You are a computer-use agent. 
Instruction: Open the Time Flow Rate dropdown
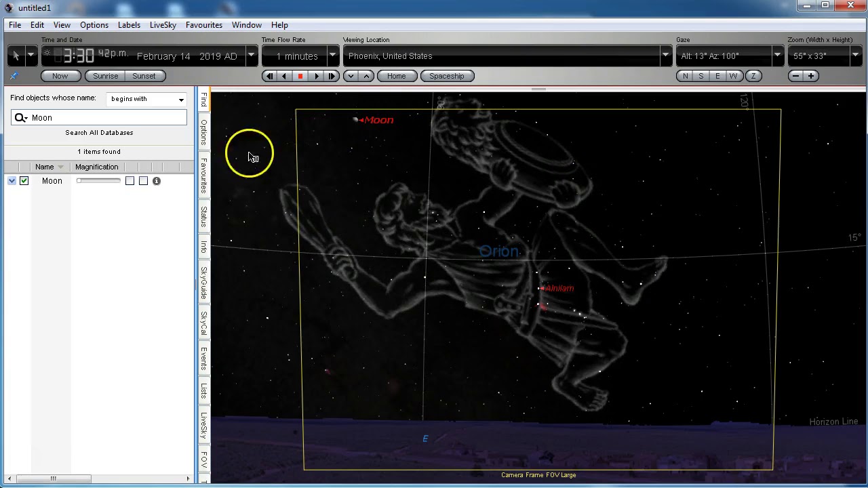[333, 56]
